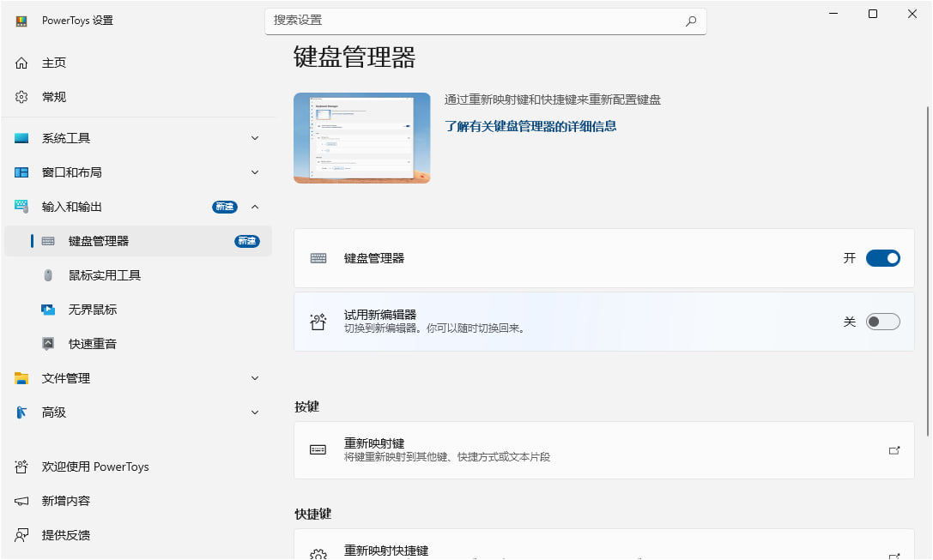Screen dimensions: 933x560
Task: Open the 主页 home icon
Action: (21, 63)
